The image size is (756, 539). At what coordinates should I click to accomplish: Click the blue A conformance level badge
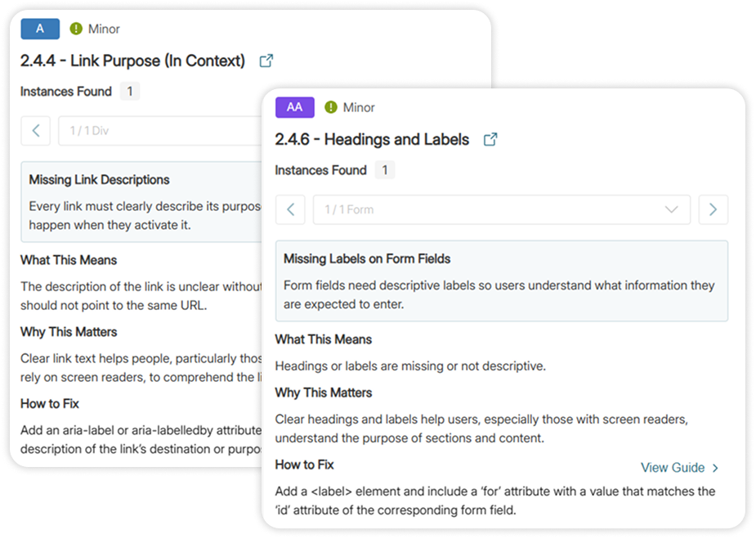tap(40, 29)
